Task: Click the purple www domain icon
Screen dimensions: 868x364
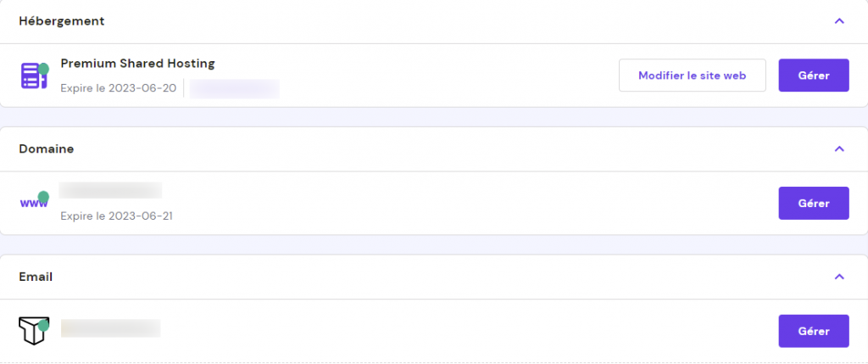Action: tap(32, 204)
